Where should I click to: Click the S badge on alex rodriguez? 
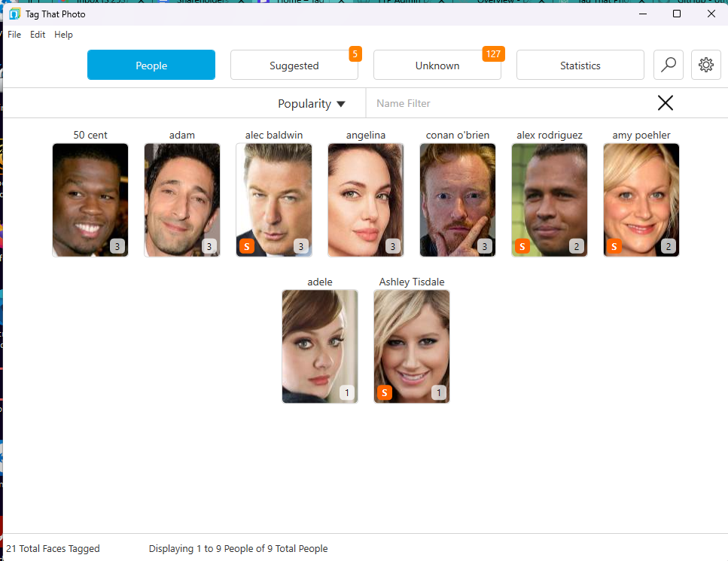[x=522, y=246]
